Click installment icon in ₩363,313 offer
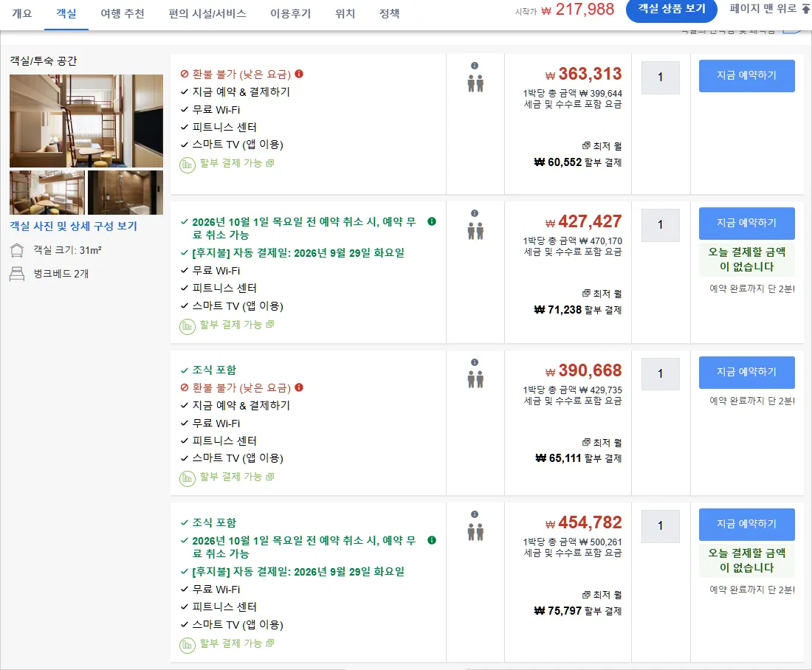 click(187, 165)
